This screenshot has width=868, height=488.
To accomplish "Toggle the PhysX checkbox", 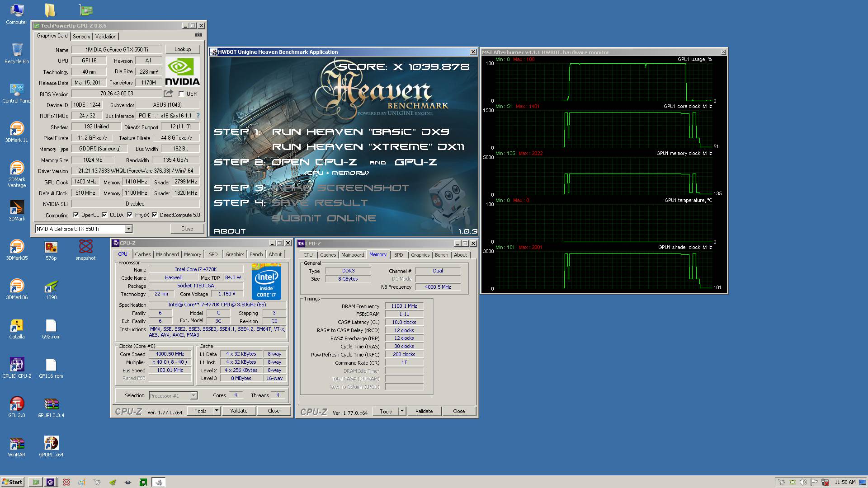I will click(x=130, y=215).
